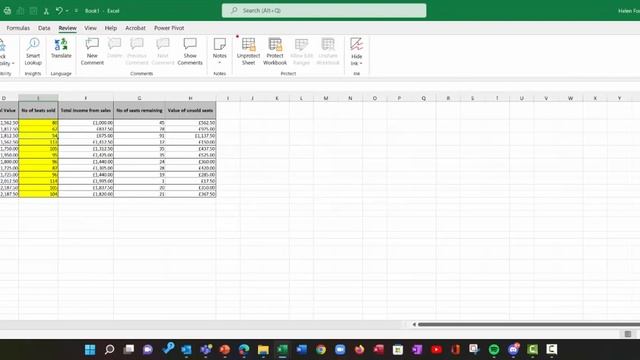
Task: Click Unshare Workbook
Action: [x=328, y=51]
